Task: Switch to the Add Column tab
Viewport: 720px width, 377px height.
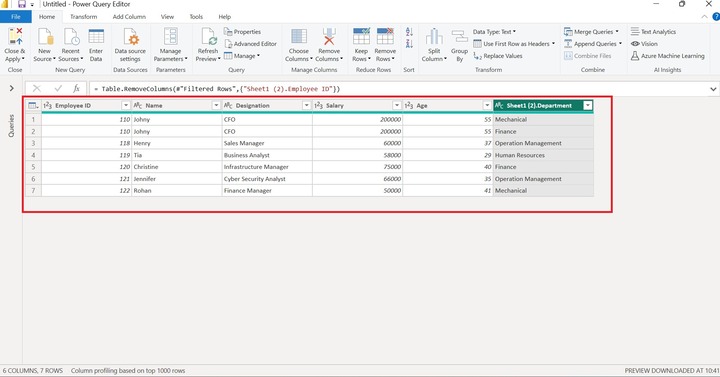Action: click(129, 17)
